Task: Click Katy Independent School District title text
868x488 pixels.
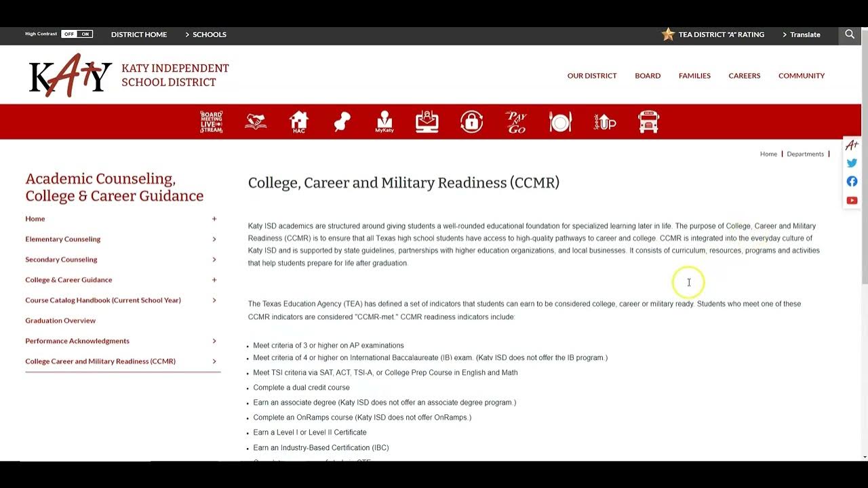Action: (175, 75)
